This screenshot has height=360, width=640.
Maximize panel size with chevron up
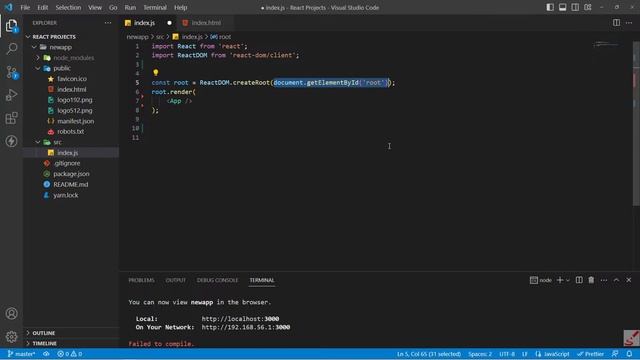click(x=616, y=280)
